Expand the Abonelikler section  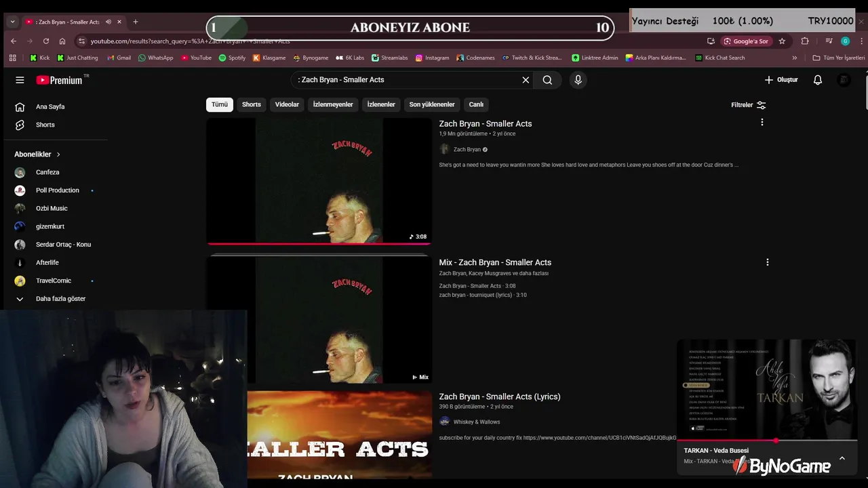[x=37, y=155]
